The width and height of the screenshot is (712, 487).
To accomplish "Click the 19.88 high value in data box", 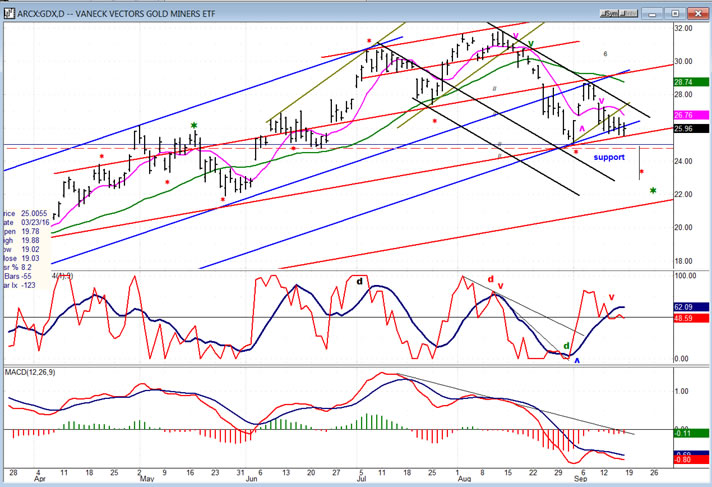I will pos(30,240).
